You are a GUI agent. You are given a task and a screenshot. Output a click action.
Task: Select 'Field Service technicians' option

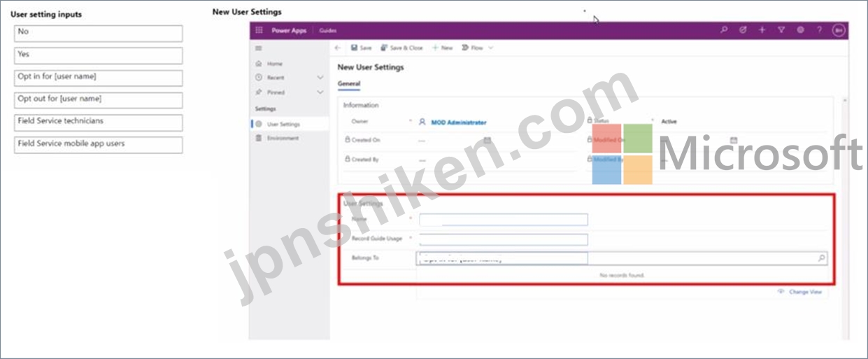tap(99, 122)
